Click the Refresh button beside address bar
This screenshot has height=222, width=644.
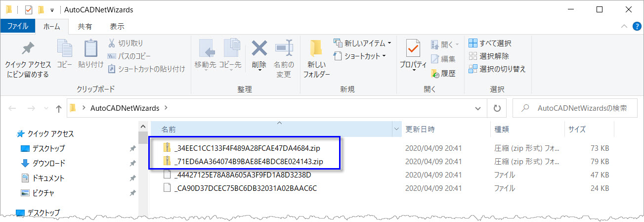pyautogui.click(x=497, y=108)
